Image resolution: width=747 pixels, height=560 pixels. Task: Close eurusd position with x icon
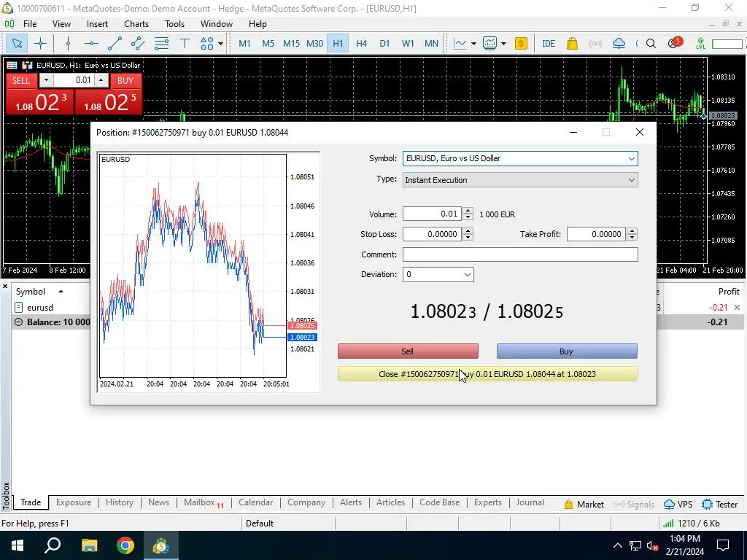pos(737,308)
